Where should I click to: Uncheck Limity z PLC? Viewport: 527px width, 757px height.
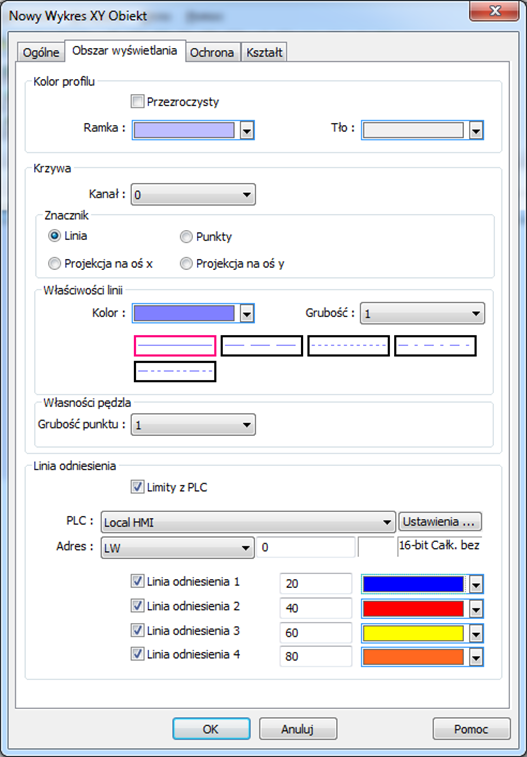pyautogui.click(x=138, y=487)
